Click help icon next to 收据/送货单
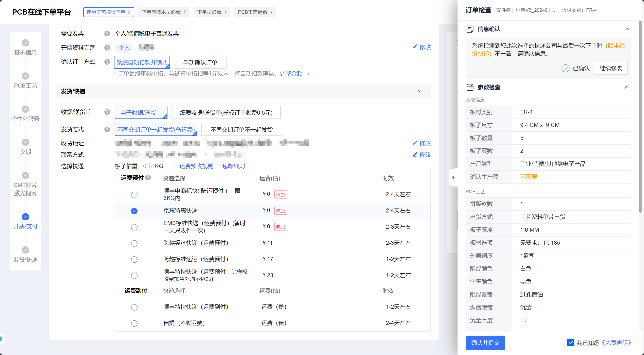The height and width of the screenshot is (355, 644). click(107, 112)
